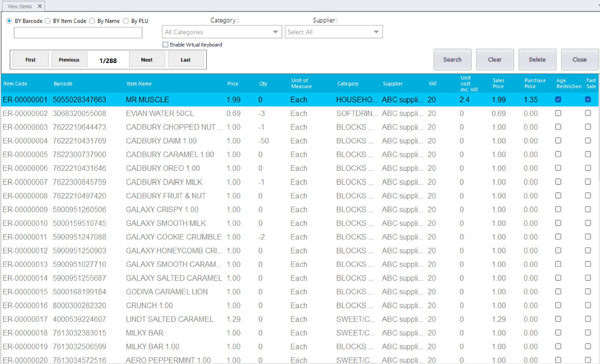The height and width of the screenshot is (364, 600).
Task: Check Fast Sale for CADBURY OREO 1.00
Action: coord(588,168)
